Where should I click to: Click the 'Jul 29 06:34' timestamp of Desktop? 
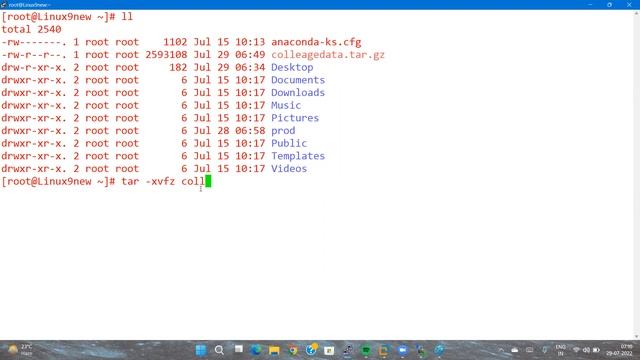pyautogui.click(x=229, y=67)
